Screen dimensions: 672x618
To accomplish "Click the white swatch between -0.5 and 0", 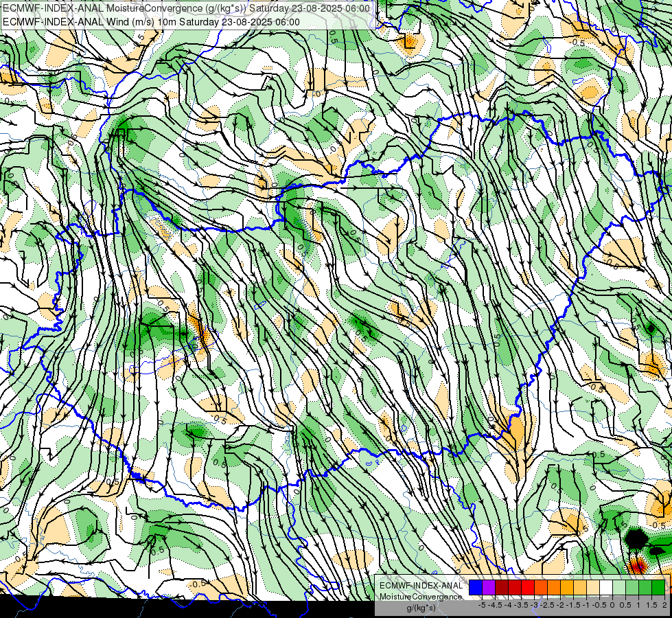I will 606,588.
